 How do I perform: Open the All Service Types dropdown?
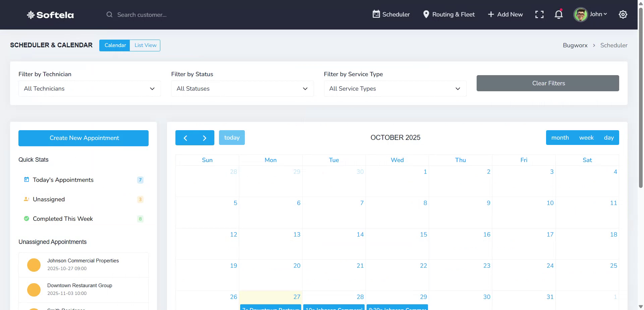point(395,89)
